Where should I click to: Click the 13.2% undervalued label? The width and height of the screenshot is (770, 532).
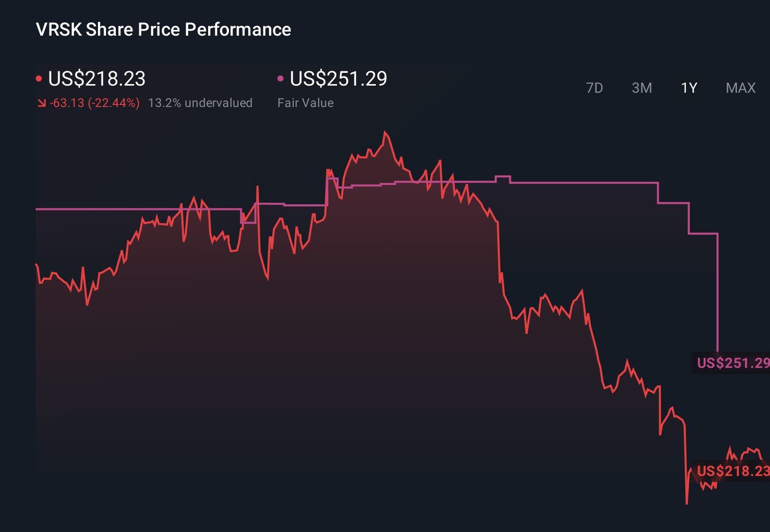(x=200, y=102)
